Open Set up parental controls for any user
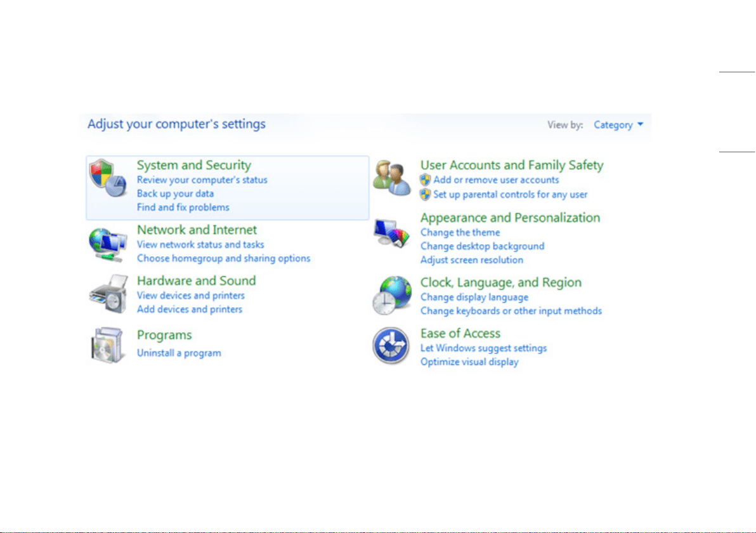This screenshot has width=756, height=533. (510, 194)
